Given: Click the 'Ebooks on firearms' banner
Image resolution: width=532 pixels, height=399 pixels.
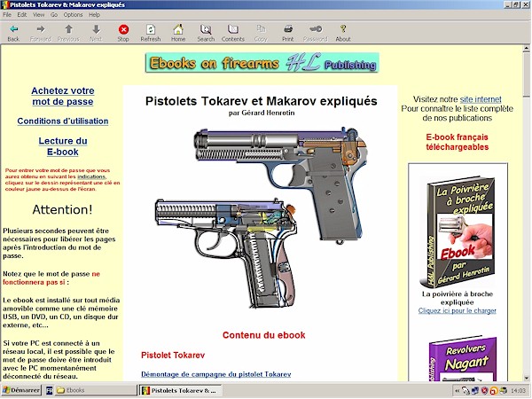Looking at the screenshot, I should (x=262, y=63).
